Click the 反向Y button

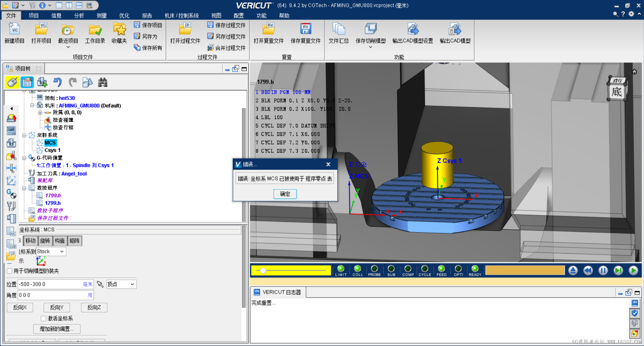coord(57,307)
